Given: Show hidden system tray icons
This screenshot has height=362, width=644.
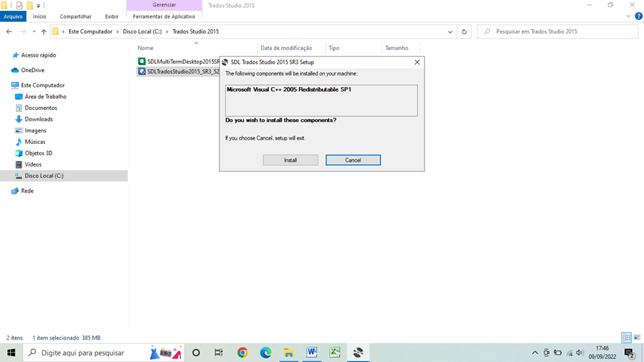Looking at the screenshot, I should pos(535,353).
